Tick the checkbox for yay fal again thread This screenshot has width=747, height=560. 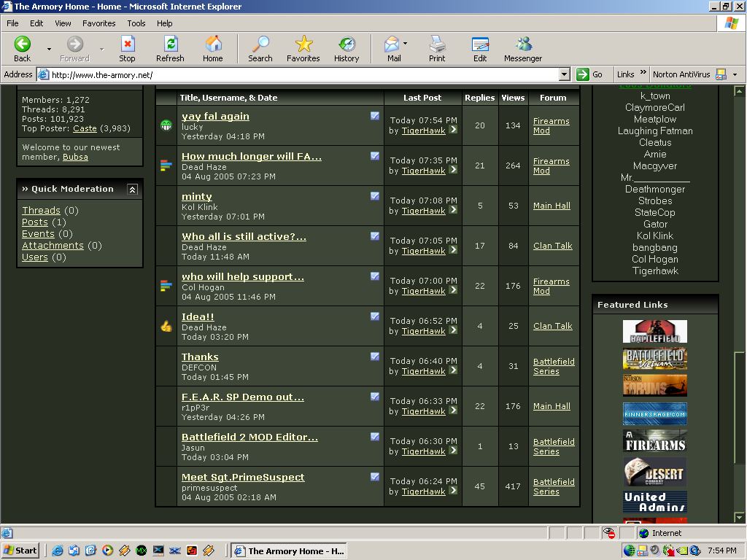point(375,115)
